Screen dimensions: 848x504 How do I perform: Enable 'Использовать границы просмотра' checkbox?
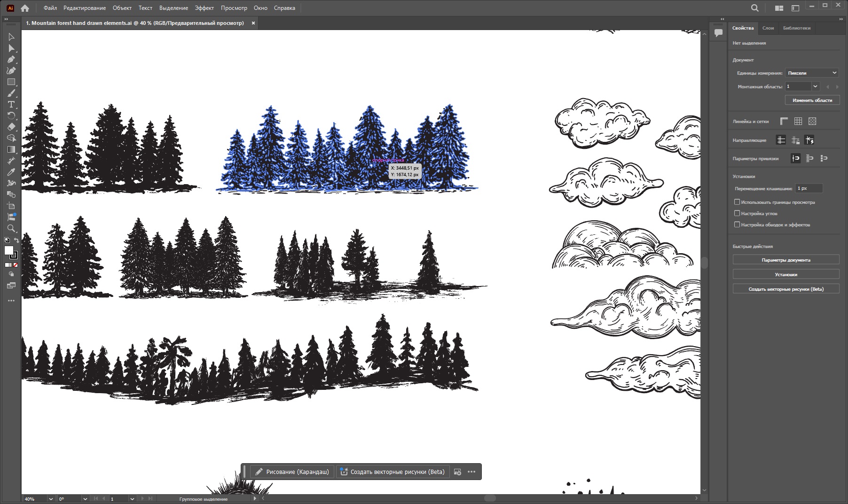[737, 202]
